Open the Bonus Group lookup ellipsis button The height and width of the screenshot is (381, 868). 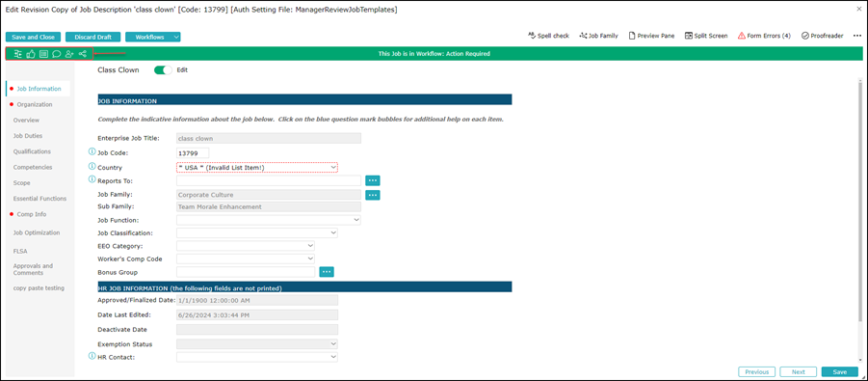(x=327, y=272)
